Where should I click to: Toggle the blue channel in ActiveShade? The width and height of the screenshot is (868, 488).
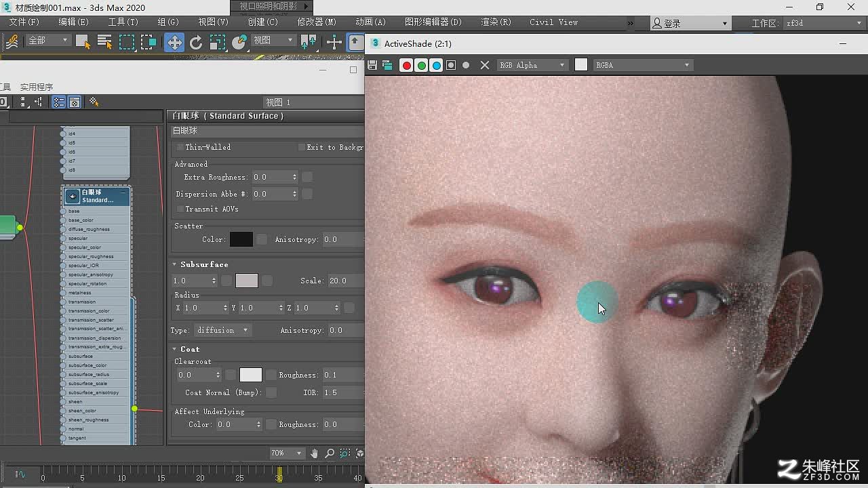coord(436,65)
